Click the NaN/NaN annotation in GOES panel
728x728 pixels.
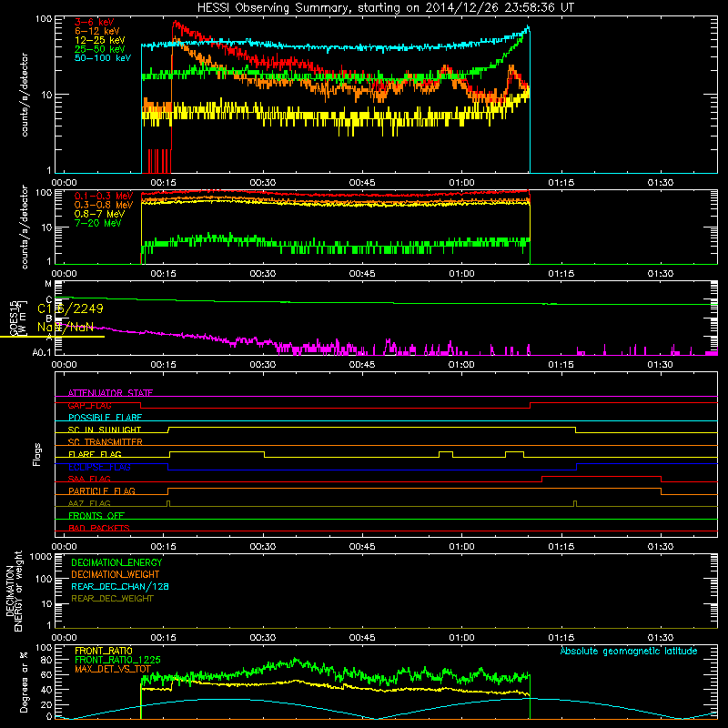[66, 327]
